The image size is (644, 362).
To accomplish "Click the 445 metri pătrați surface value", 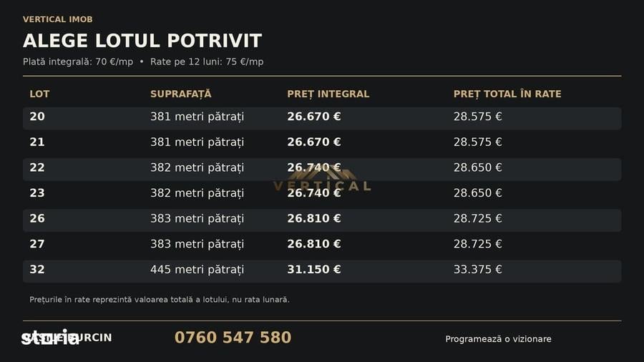I will [197, 270].
